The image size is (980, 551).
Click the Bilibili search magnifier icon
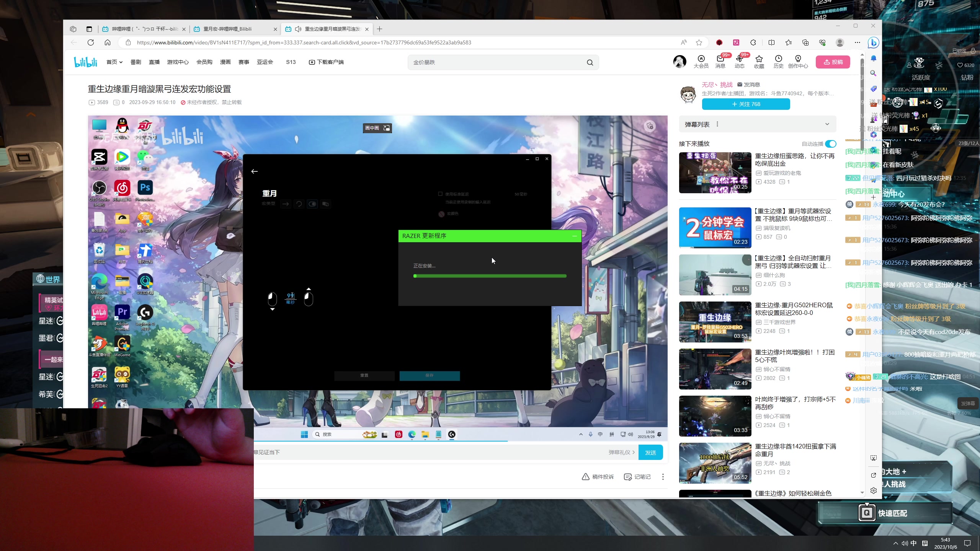[590, 62]
